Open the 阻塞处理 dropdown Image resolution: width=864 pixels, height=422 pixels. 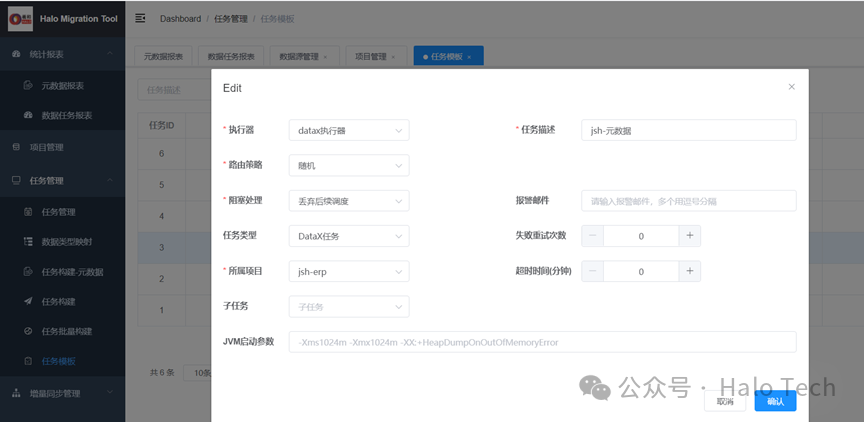[x=349, y=201]
